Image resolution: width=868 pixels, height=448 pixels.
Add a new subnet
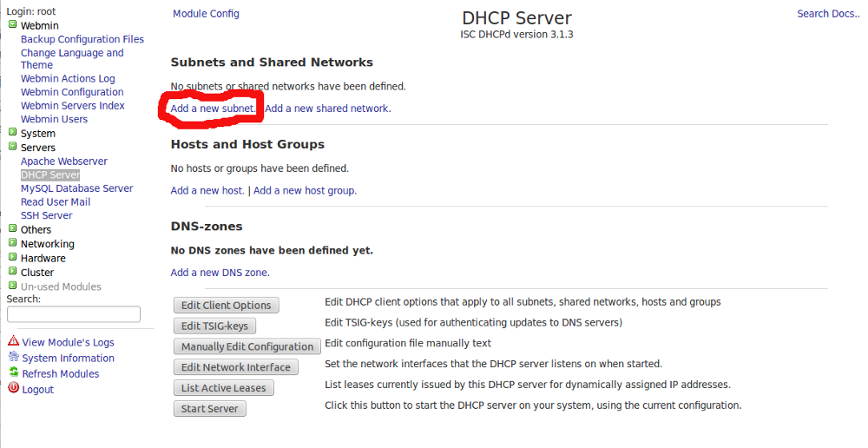coord(213,109)
